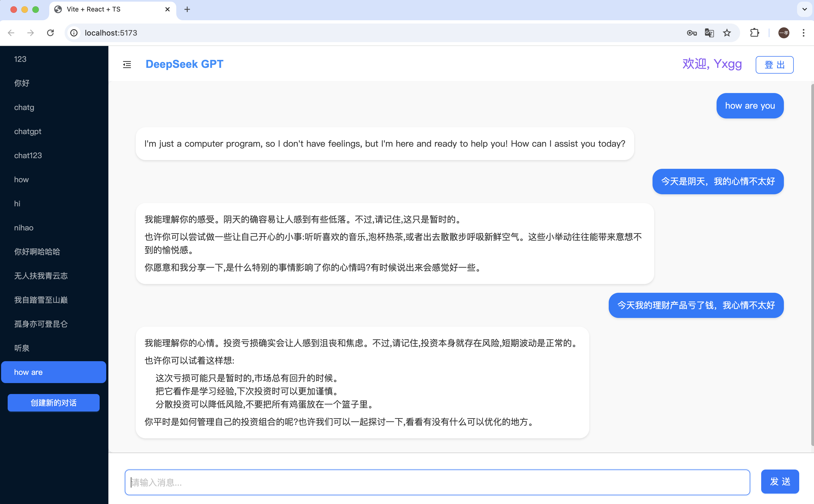The height and width of the screenshot is (504, 814).
Task: Focus the 请输入消息 message input field
Action: 437,482
